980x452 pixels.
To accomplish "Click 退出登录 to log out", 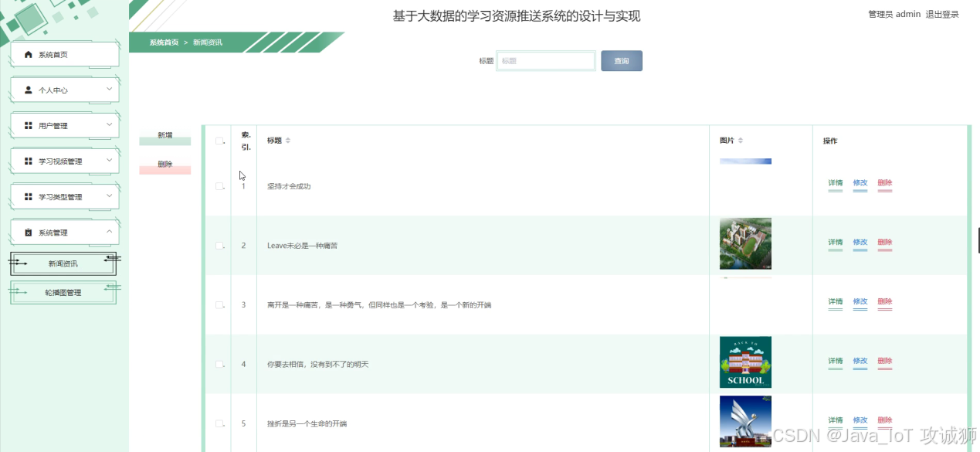I will [942, 15].
